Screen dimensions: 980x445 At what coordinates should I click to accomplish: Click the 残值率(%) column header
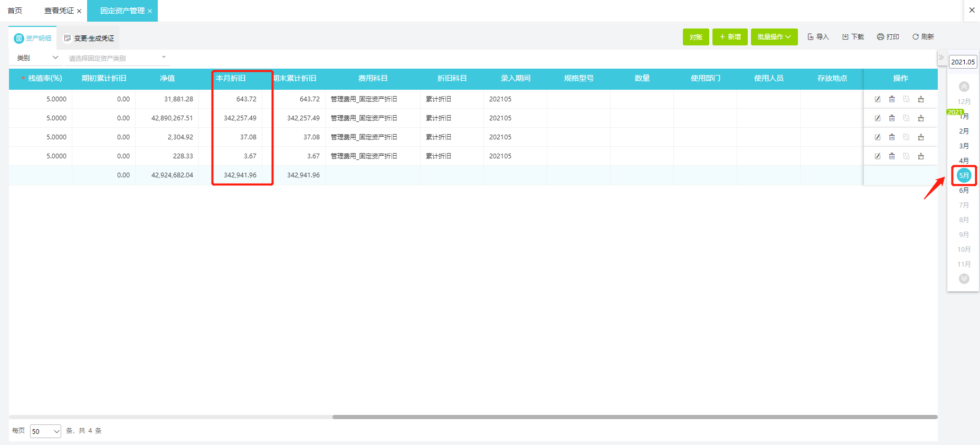[x=41, y=79]
